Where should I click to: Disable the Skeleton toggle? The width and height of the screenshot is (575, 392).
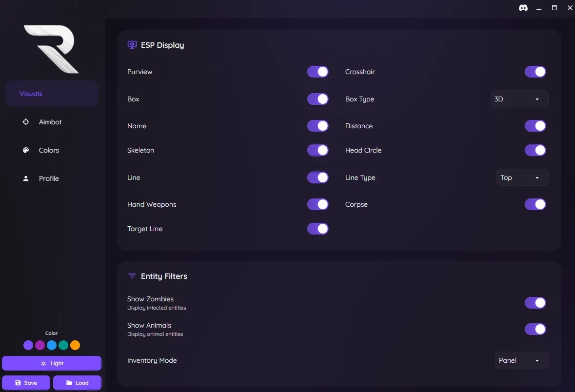[317, 150]
